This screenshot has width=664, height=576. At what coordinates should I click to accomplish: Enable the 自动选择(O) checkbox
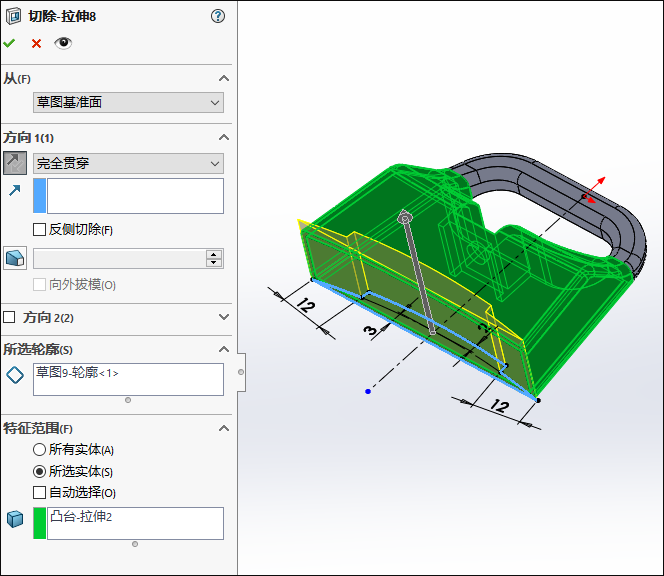click(39, 493)
